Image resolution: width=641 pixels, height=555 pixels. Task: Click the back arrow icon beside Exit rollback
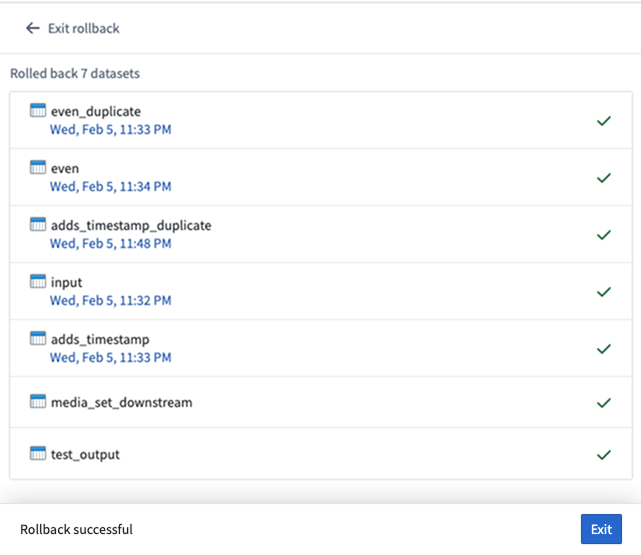(33, 29)
